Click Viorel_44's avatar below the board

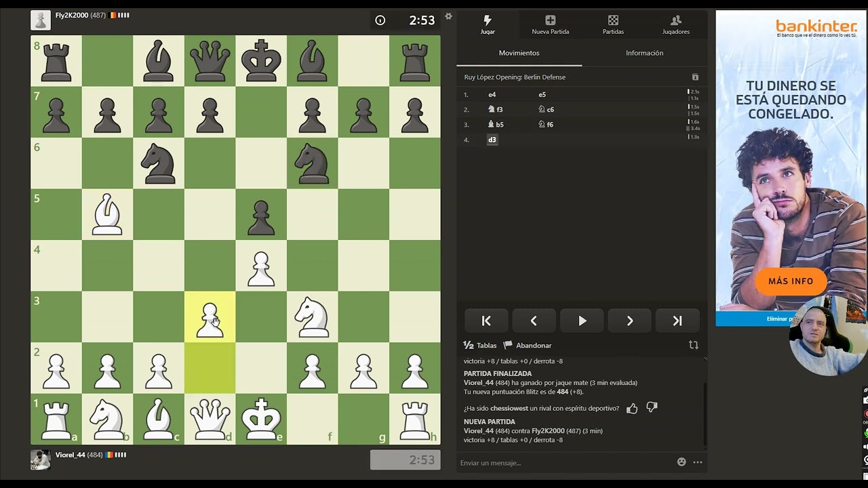point(41,460)
